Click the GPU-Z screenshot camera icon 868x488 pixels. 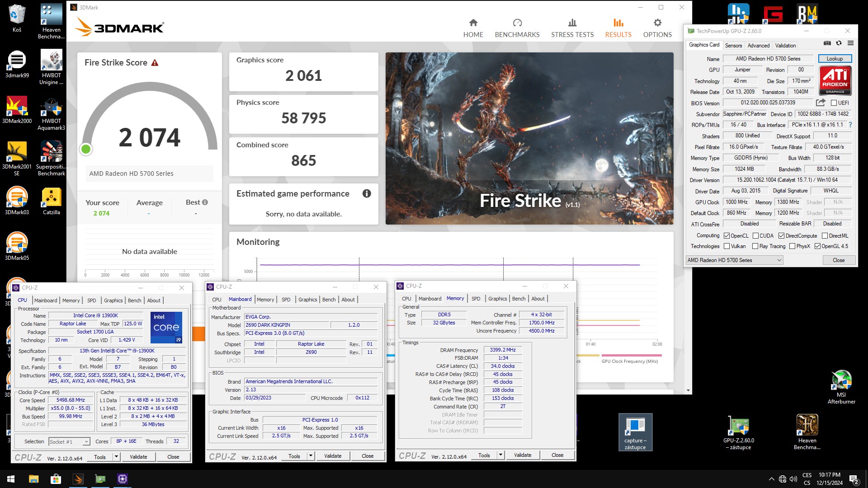[x=827, y=43]
